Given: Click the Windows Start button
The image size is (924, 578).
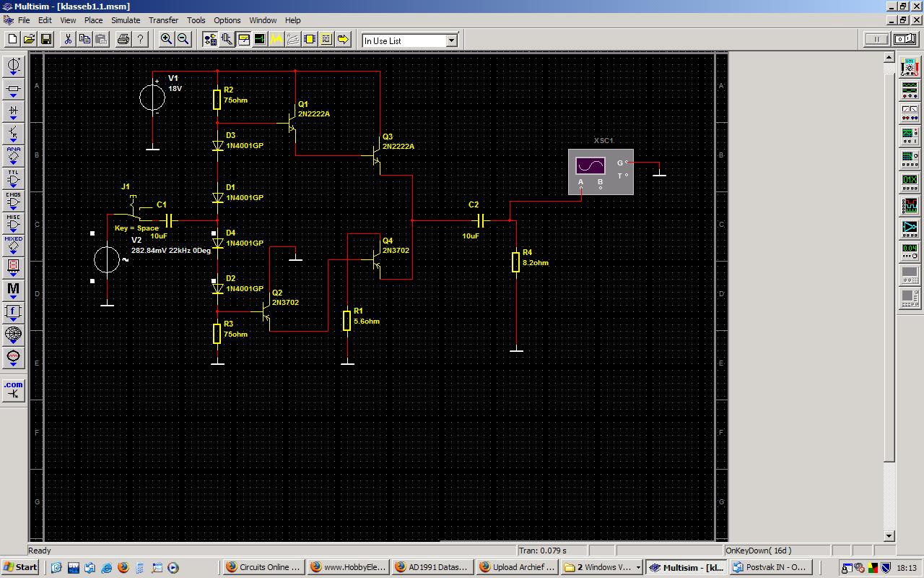Looking at the screenshot, I should click(x=20, y=567).
